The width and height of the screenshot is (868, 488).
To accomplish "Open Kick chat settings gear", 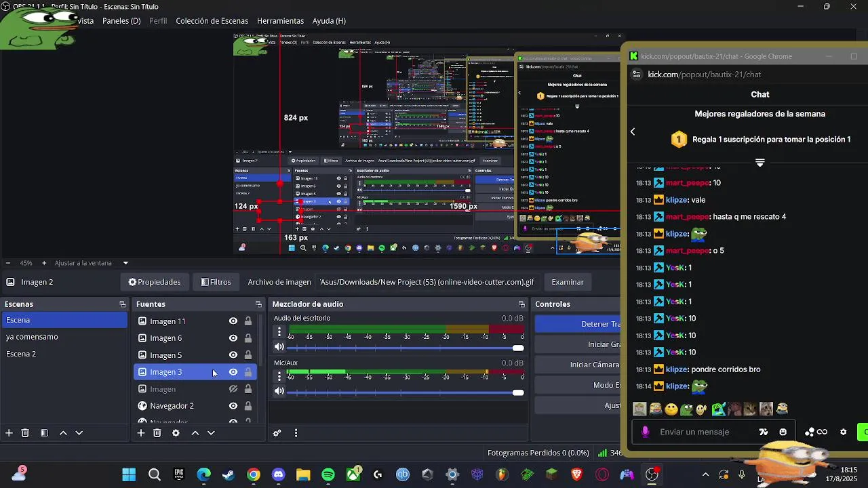I will pos(844,432).
